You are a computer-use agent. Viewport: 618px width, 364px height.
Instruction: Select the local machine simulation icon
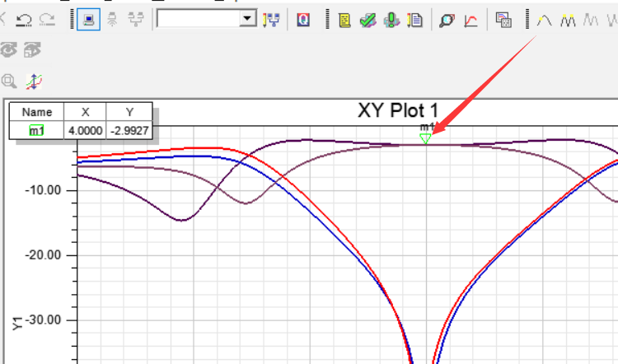(88, 19)
